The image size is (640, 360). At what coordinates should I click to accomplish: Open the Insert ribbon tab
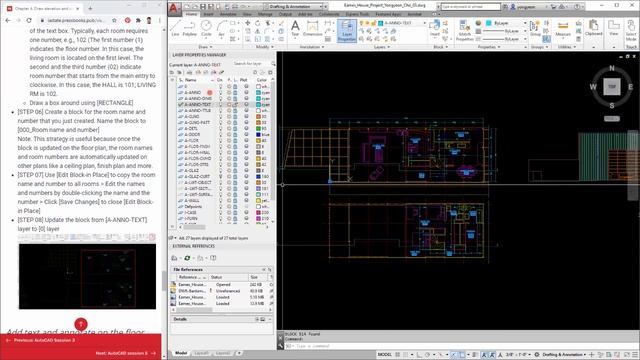pyautogui.click(x=208, y=14)
